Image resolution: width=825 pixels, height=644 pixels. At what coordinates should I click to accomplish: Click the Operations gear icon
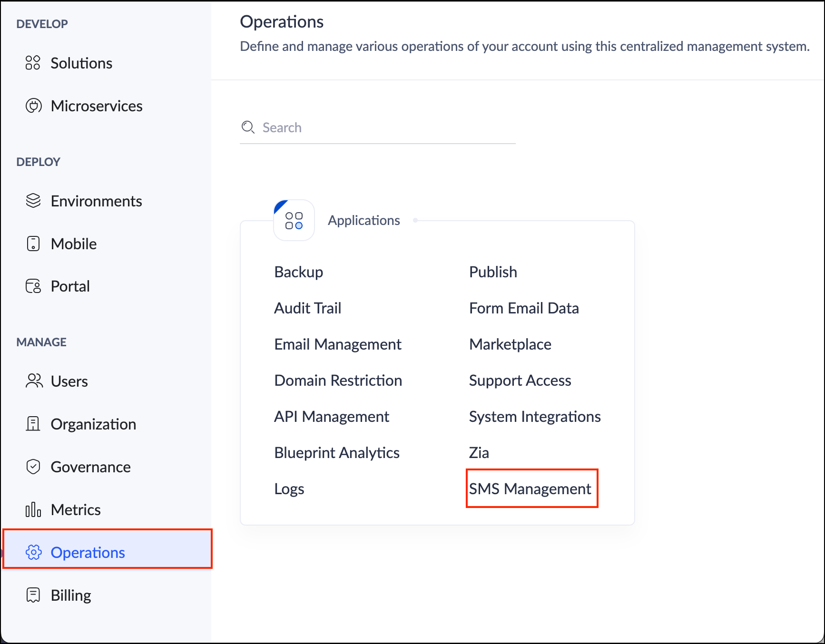pos(34,552)
